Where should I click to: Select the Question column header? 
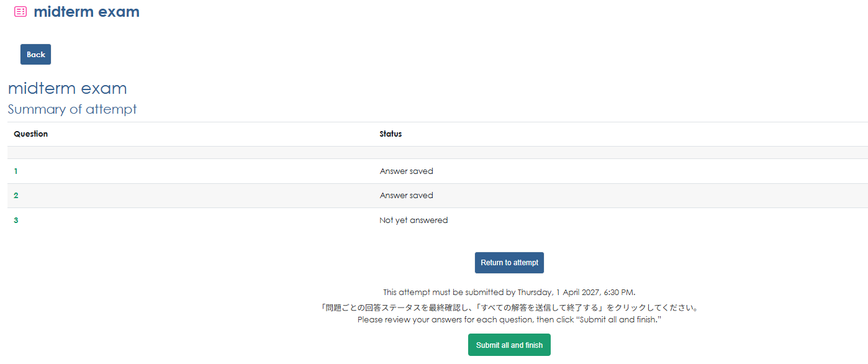[x=31, y=134]
